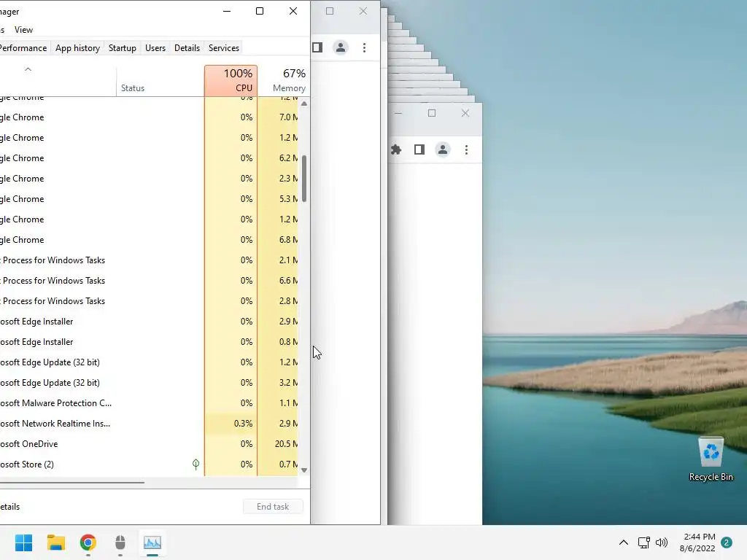Select the Chrome process row using 7.0 MB

(x=149, y=117)
